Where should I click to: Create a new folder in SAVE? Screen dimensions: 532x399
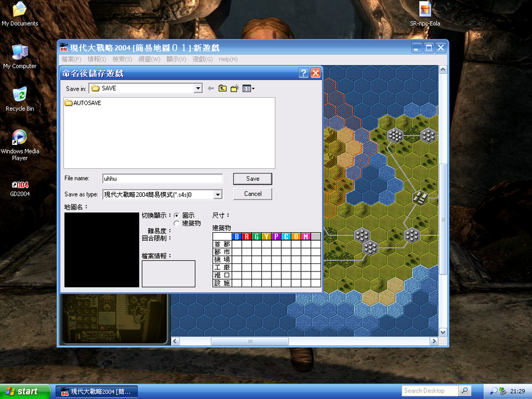click(235, 88)
